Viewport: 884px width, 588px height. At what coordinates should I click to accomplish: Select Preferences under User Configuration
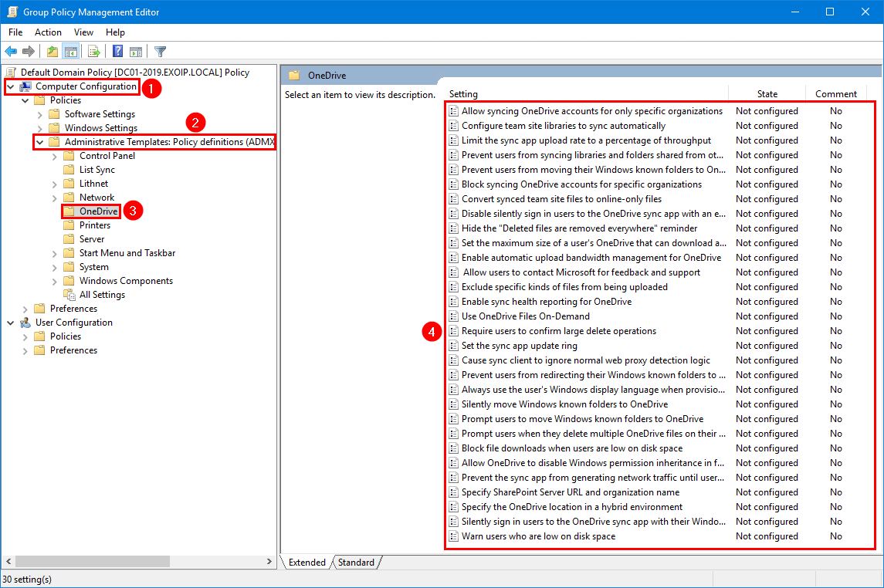[x=73, y=350]
